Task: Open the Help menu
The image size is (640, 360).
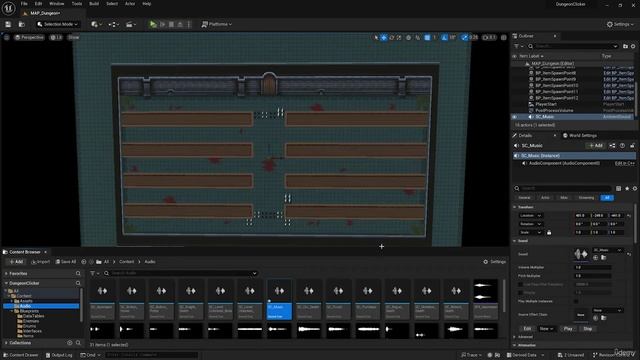Action: (x=147, y=4)
